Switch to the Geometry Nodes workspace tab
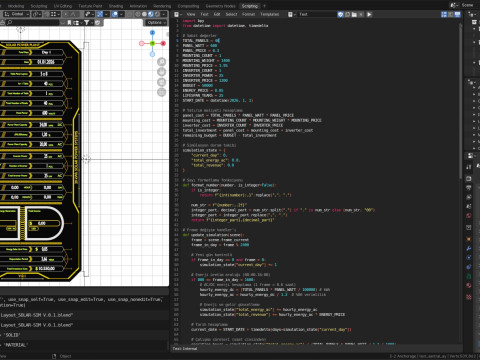This screenshot has height=360, width=480. 220,6
